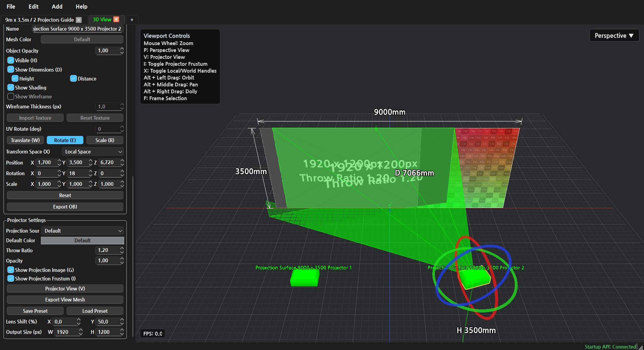Open the Add menu
Image resolution: width=644 pixels, height=350 pixels.
point(57,7)
